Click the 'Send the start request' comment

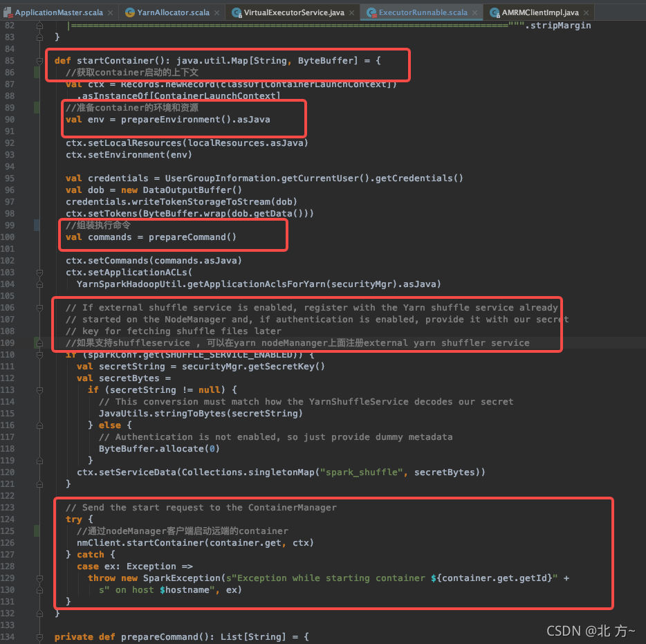point(201,508)
